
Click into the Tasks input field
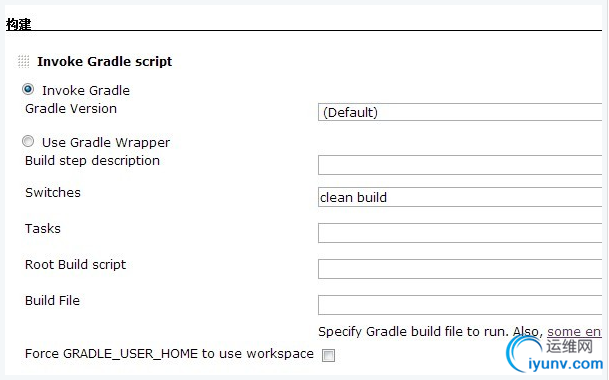click(460, 233)
